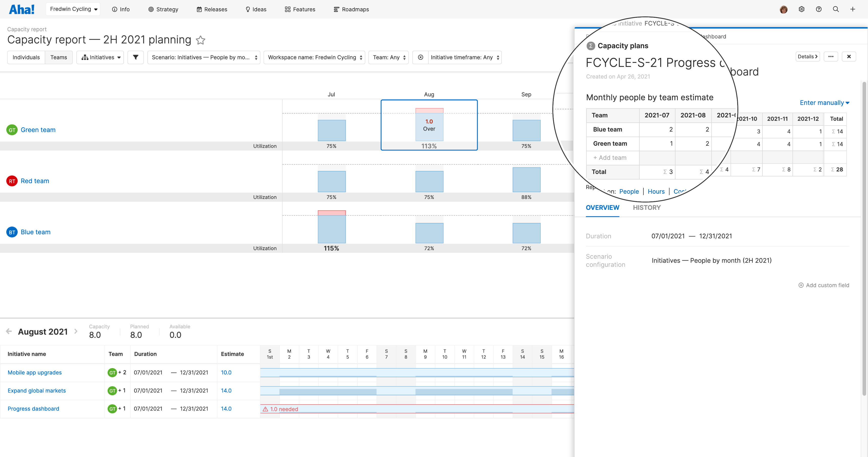Star the 2H 2021 planning report
Screen dimensions: 868x457
(x=201, y=40)
